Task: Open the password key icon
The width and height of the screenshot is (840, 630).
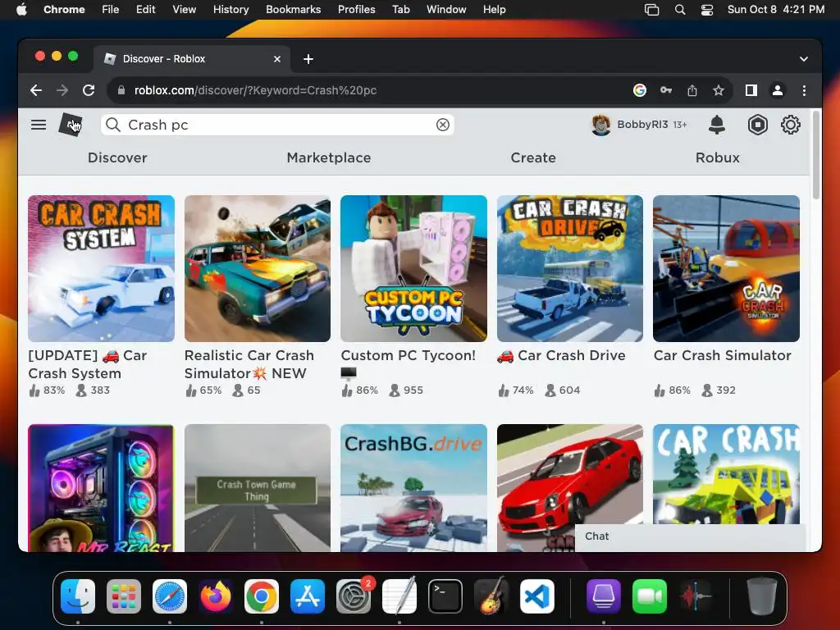Action: (666, 90)
